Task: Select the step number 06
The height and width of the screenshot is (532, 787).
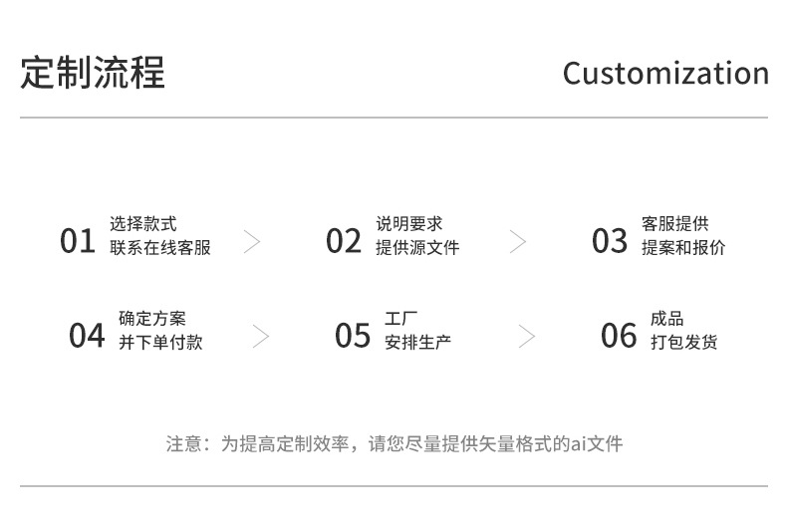Action: (619, 336)
